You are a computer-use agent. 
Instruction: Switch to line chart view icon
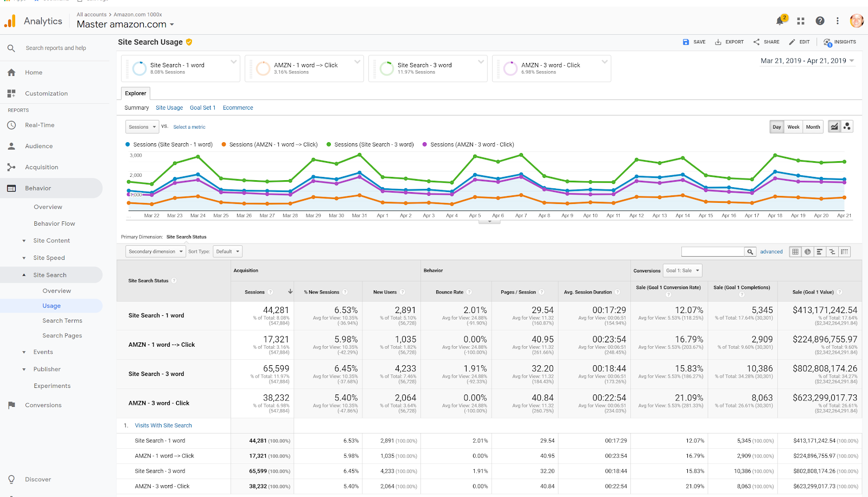[834, 126]
